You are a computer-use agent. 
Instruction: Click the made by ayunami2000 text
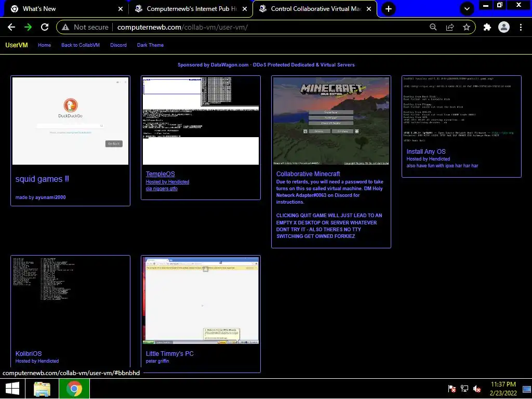41,197
